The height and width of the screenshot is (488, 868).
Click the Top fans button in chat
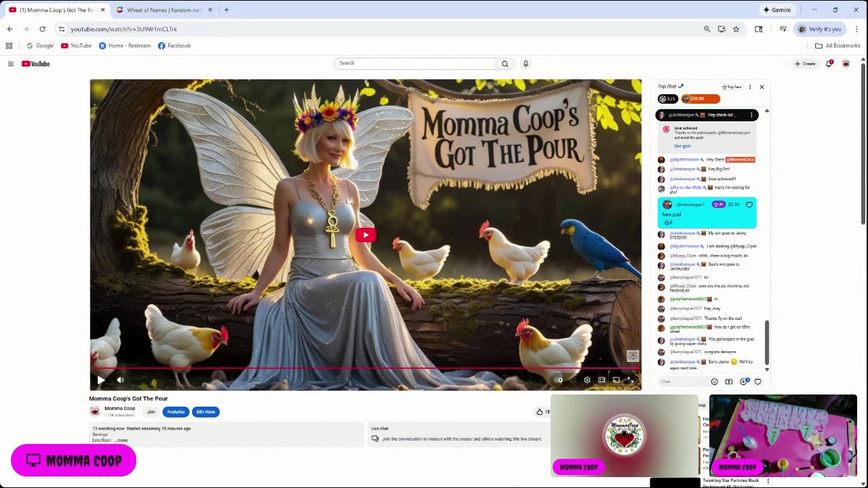point(732,87)
